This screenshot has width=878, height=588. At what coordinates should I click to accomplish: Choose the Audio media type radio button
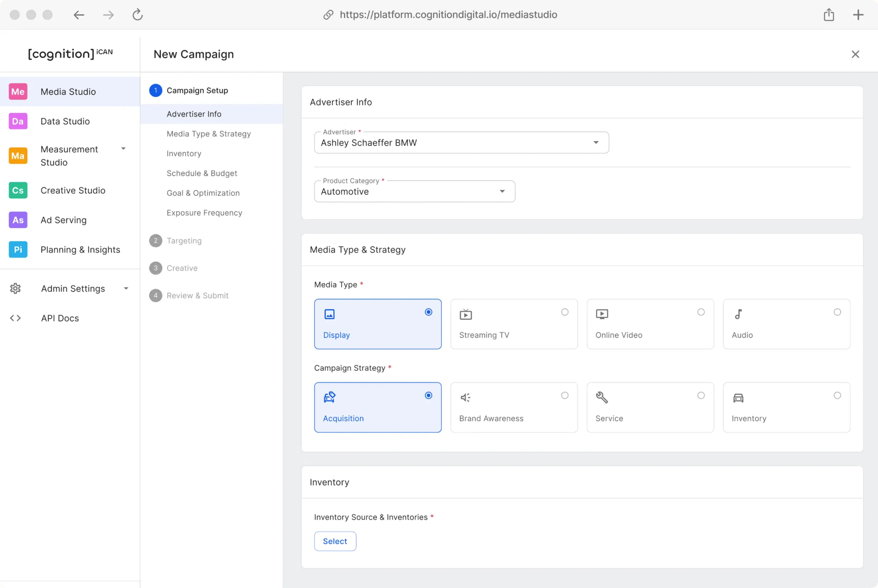(x=837, y=312)
